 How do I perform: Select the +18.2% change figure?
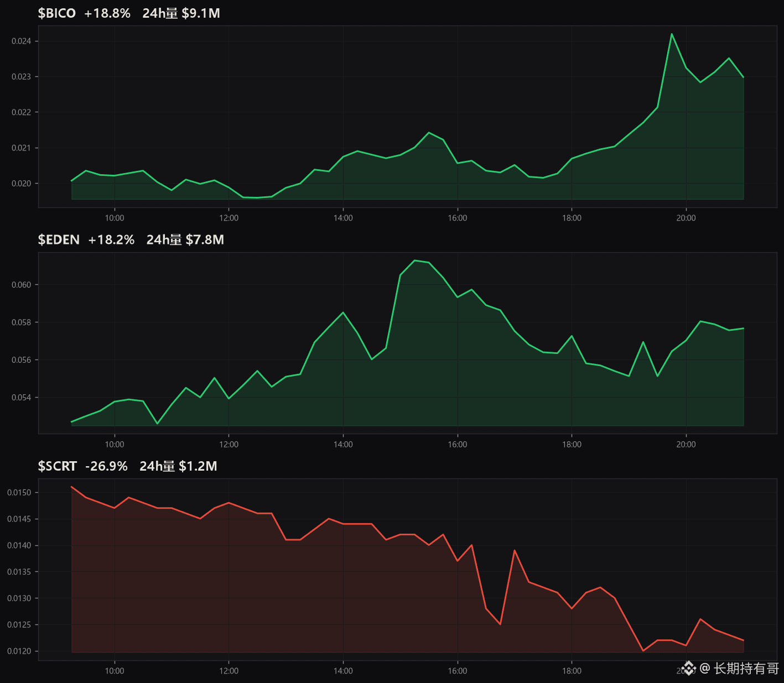[x=111, y=239]
